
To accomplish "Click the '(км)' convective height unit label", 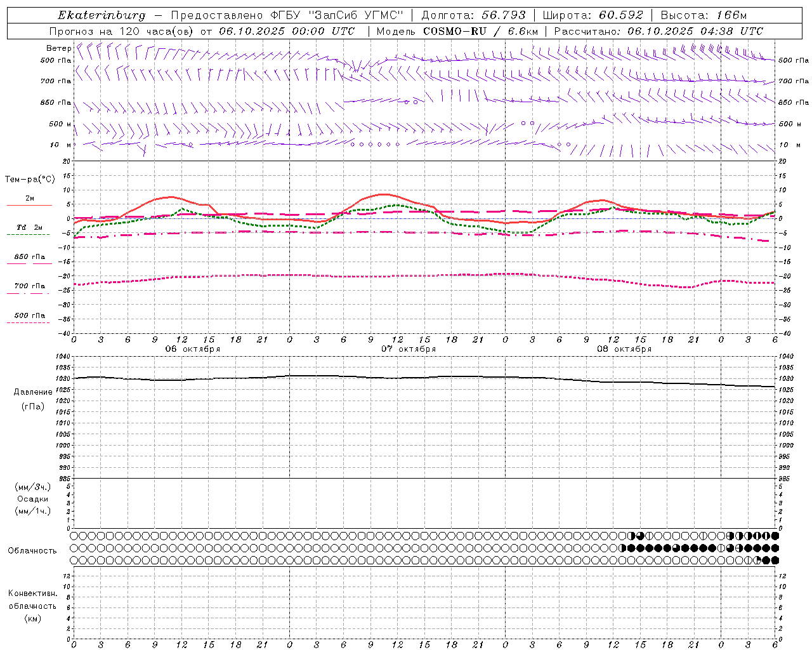I will click(33, 618).
